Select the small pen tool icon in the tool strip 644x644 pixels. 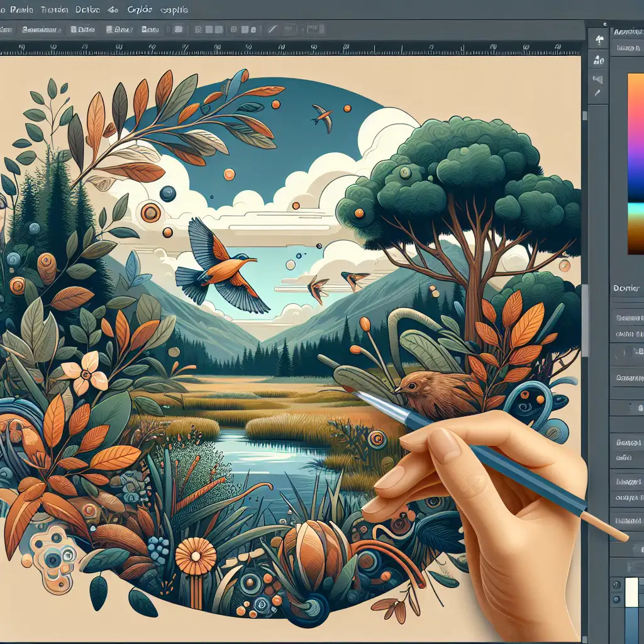pyautogui.click(x=597, y=94)
